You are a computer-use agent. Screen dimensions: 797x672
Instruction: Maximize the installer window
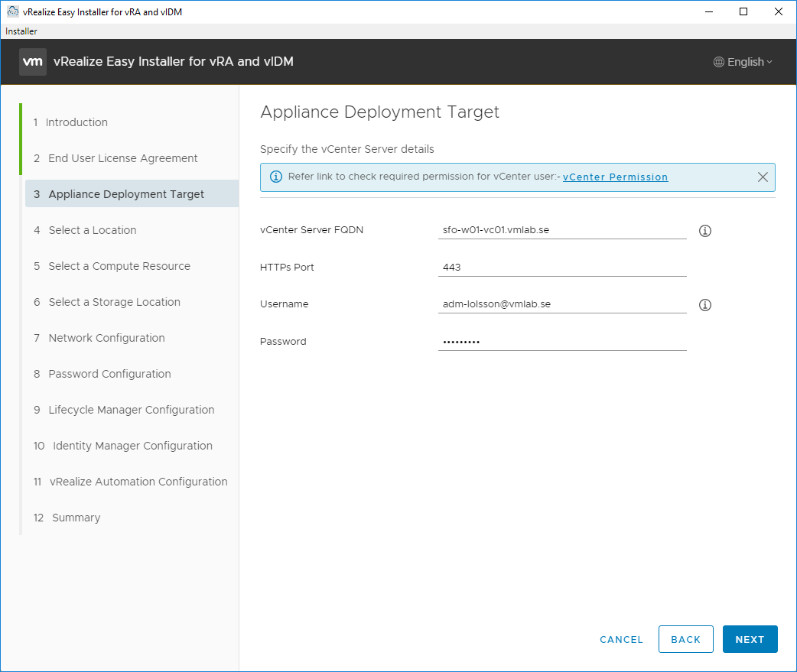pos(743,11)
